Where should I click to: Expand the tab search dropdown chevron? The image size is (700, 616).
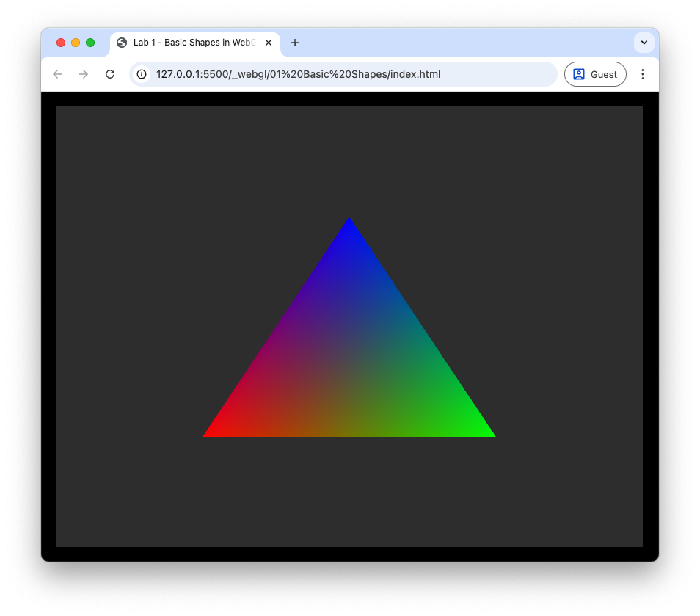644,43
